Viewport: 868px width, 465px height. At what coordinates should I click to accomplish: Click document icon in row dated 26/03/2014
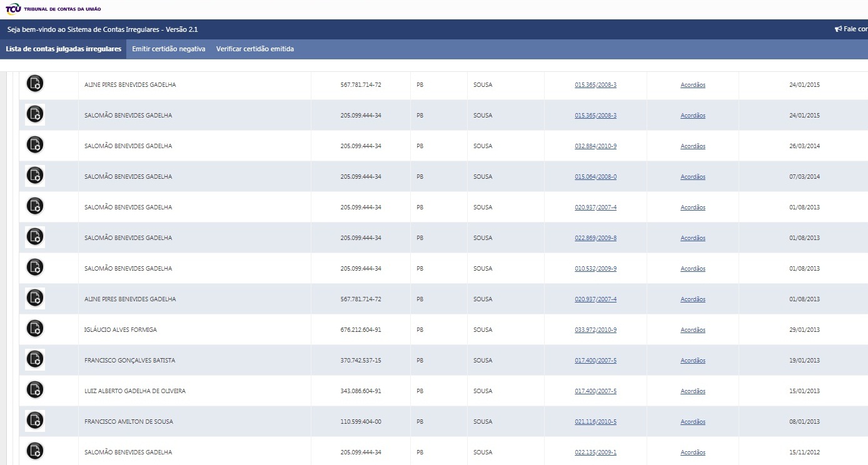pos(35,145)
